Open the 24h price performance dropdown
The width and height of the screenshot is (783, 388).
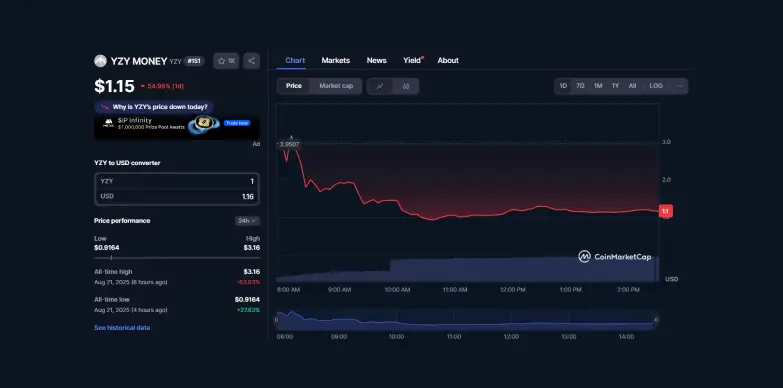point(247,221)
